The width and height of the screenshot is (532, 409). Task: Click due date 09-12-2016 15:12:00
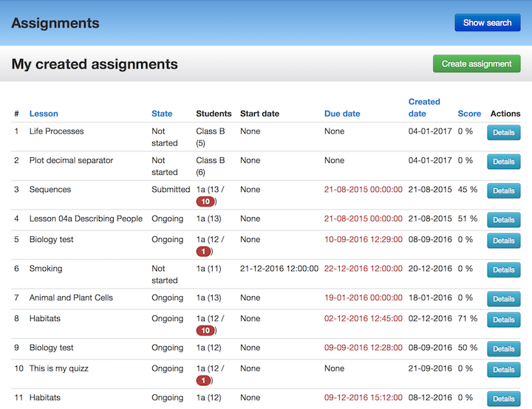(363, 397)
